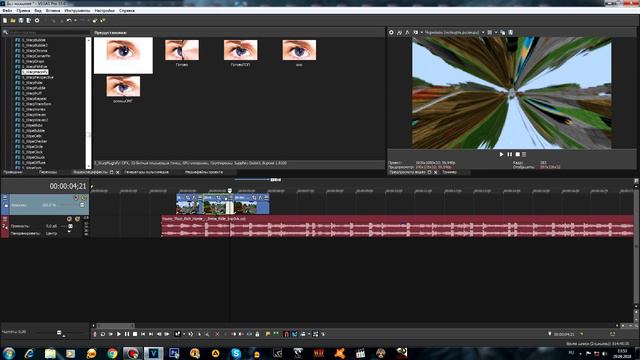Adjust the playback rate slider
This screenshot has width=640, height=360.
pyautogui.click(x=59, y=333)
